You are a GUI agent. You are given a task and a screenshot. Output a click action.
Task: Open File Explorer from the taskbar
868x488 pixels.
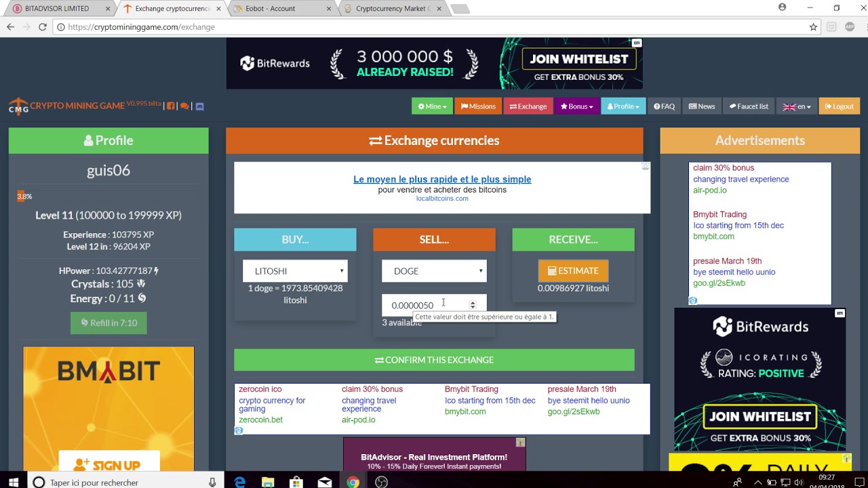click(x=268, y=482)
